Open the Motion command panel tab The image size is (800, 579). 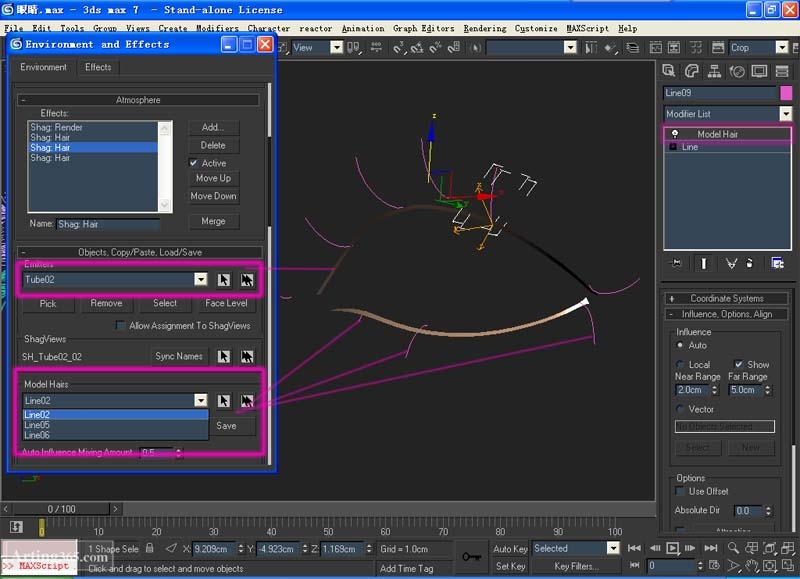(x=737, y=71)
